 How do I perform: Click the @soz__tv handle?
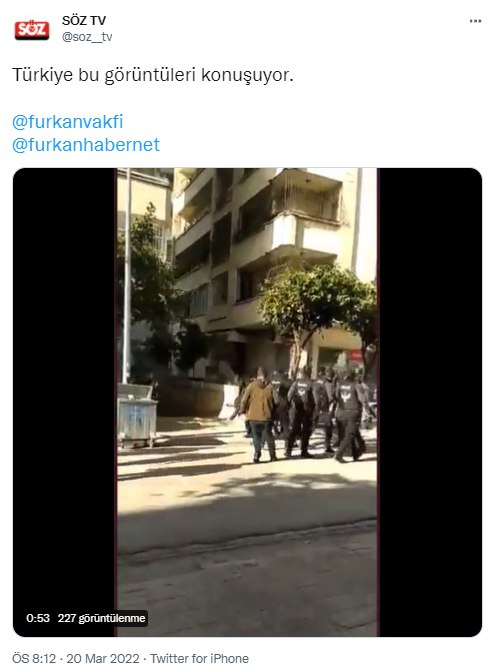pyautogui.click(x=87, y=37)
